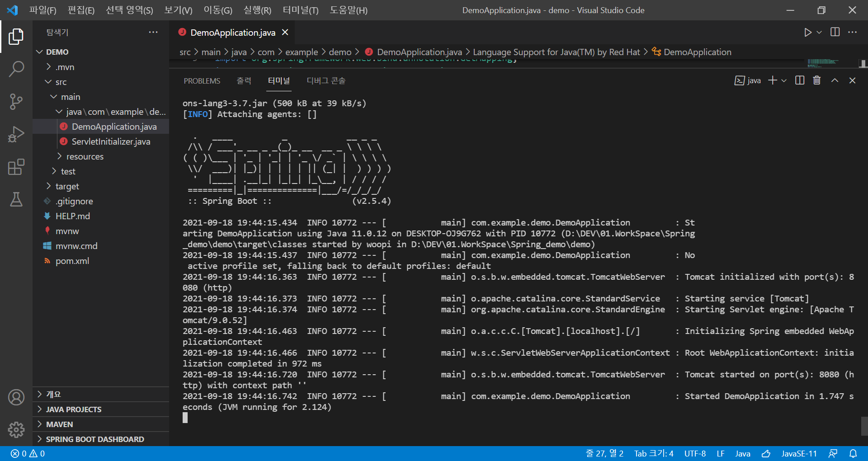Image resolution: width=868 pixels, height=461 pixels.
Task: Expand the 개요 outline section
Action: point(101,394)
